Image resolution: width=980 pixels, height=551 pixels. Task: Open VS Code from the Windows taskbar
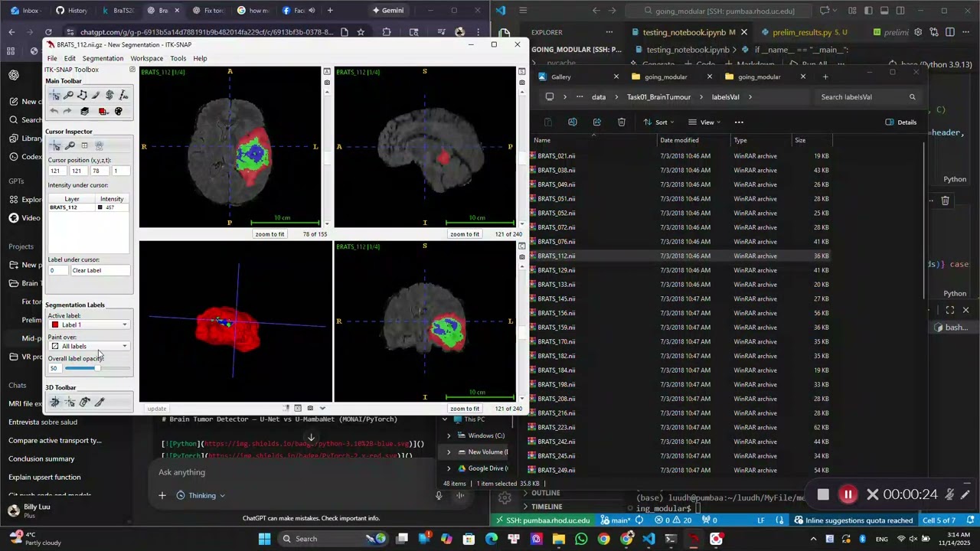(x=648, y=539)
